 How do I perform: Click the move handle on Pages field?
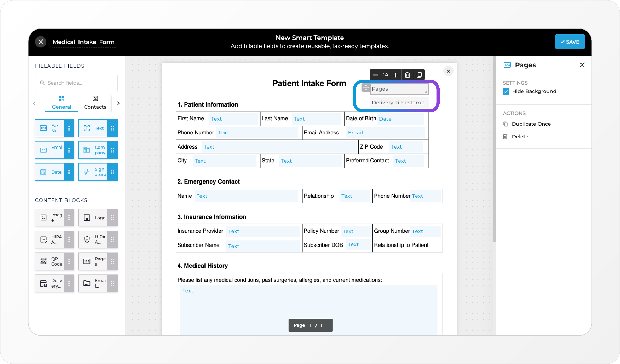[x=366, y=88]
